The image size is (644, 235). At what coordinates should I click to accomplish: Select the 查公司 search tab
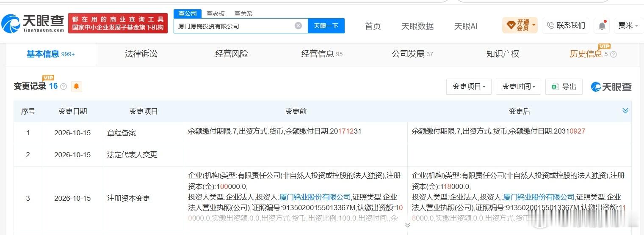tap(187, 14)
